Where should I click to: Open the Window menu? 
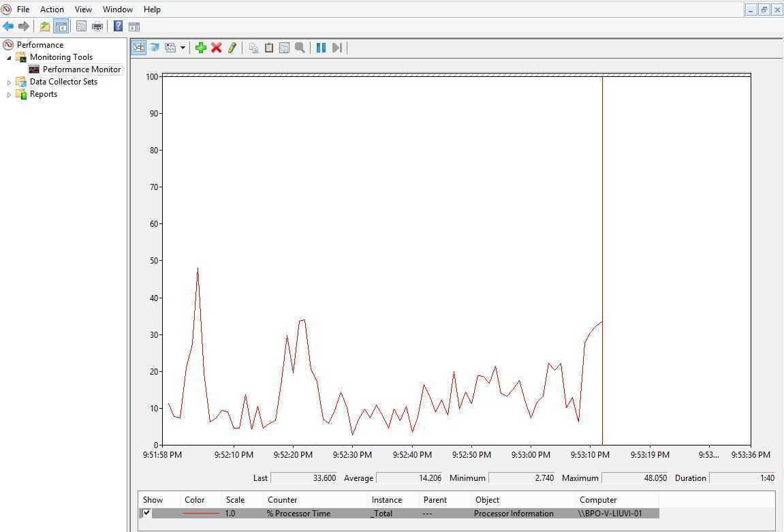pos(118,9)
